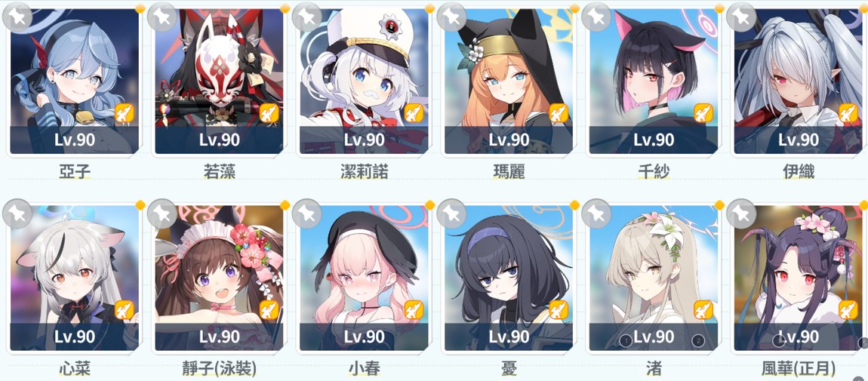868x381 pixels.
Task: Click the orange role badge on 潔莉諾's card
Action: click(414, 113)
